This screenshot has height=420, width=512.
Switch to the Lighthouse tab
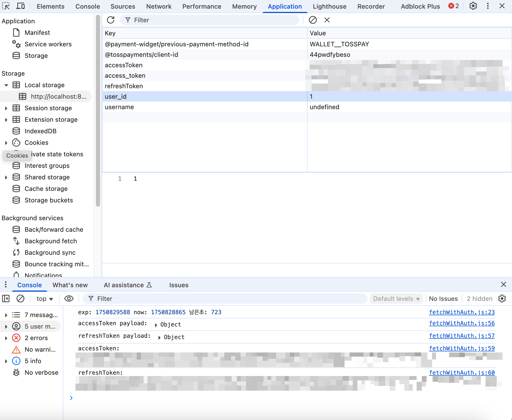coord(329,6)
